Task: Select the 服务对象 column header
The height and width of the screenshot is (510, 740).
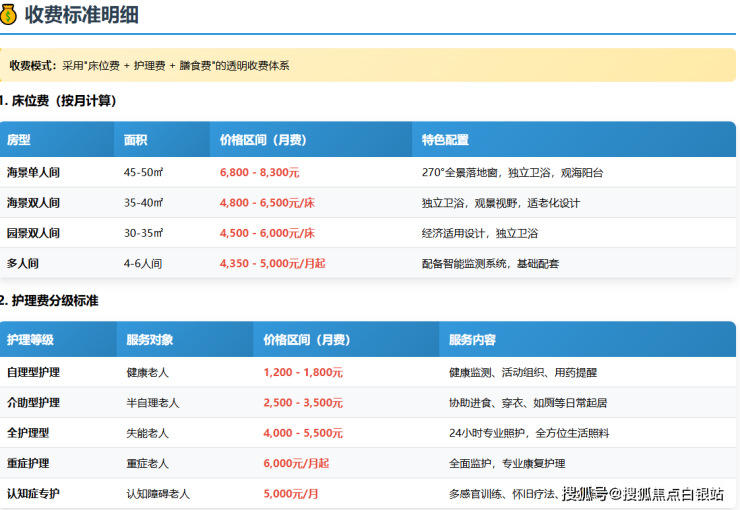Action: 149,340
